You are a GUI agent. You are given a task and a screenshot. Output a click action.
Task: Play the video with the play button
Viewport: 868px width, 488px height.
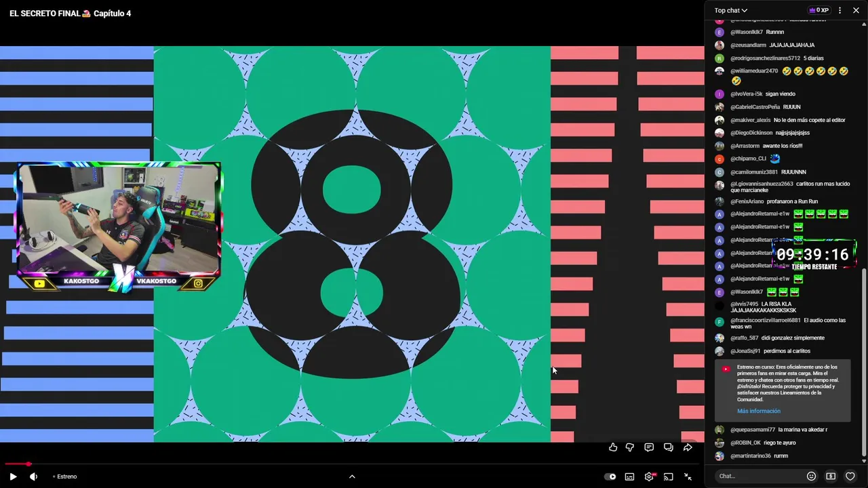[13, 476]
